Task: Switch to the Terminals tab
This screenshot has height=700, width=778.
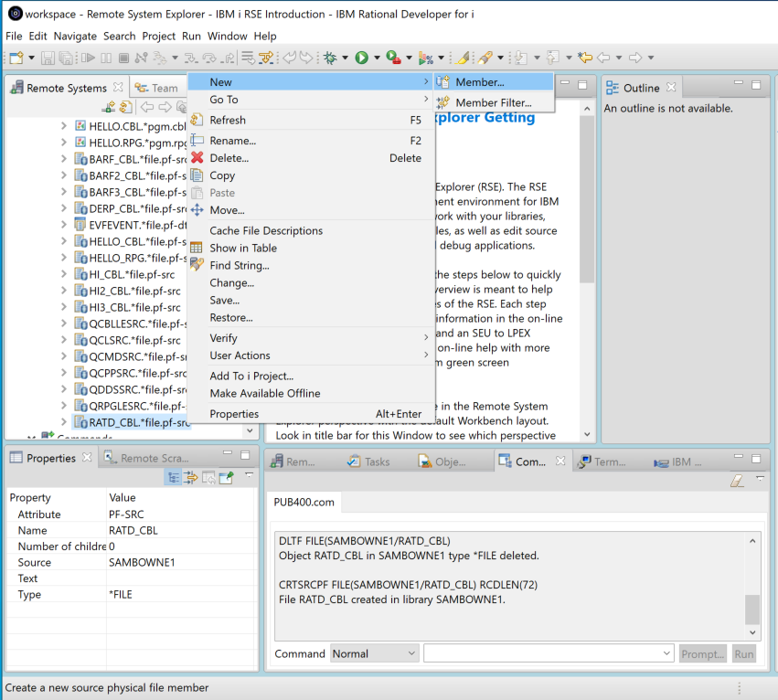Action: pyautogui.click(x=602, y=461)
